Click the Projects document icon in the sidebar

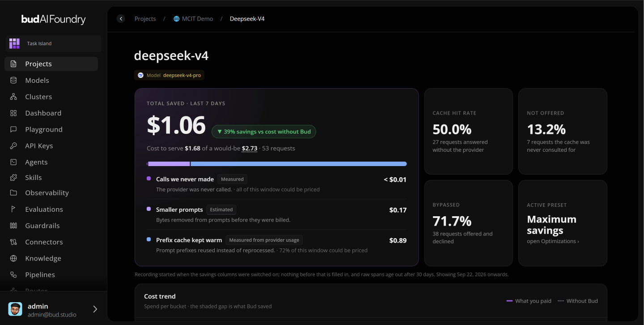point(13,64)
